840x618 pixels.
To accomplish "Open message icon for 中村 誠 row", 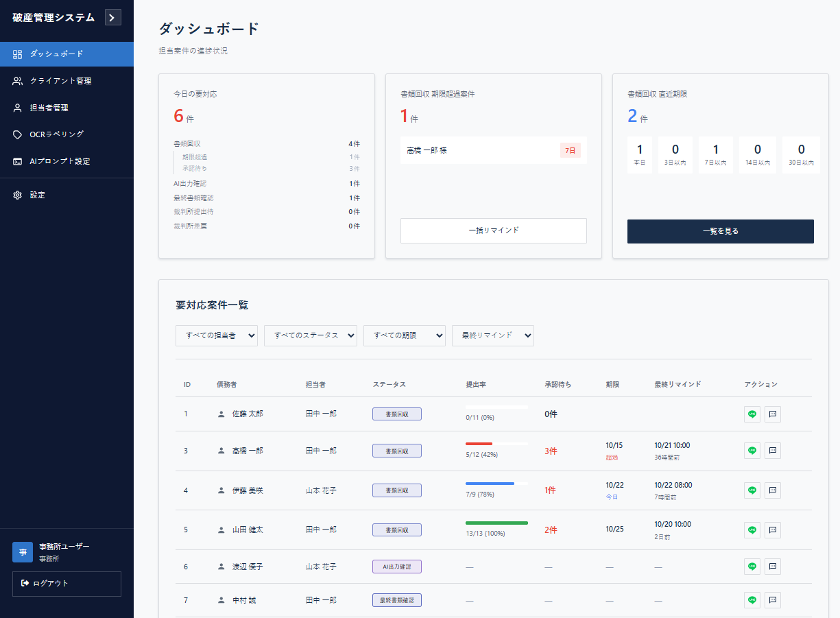I will coord(773,600).
